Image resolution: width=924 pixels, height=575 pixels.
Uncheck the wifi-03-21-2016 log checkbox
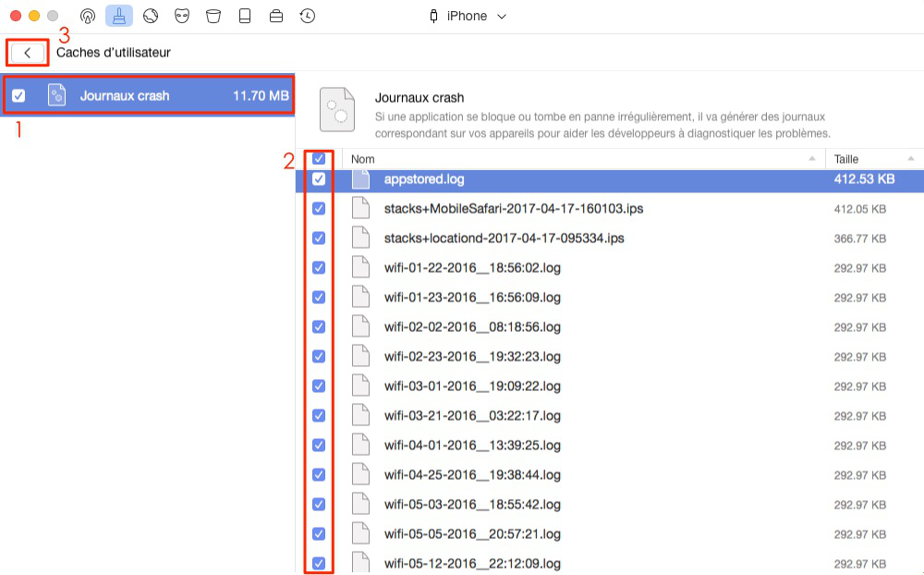319,415
